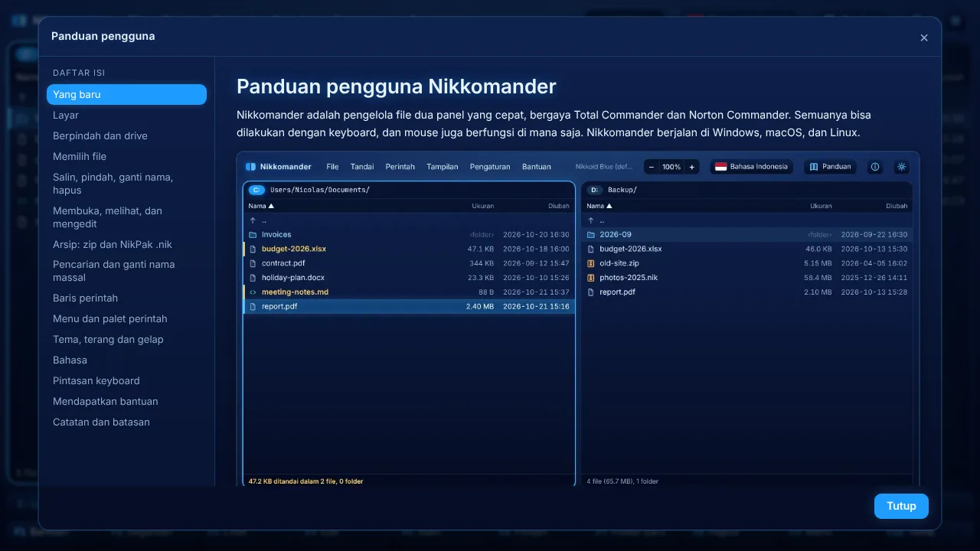Viewport: 980px width, 551px height.
Task: Open the Nikkoid Blue theme dropdown
Action: click(x=604, y=167)
